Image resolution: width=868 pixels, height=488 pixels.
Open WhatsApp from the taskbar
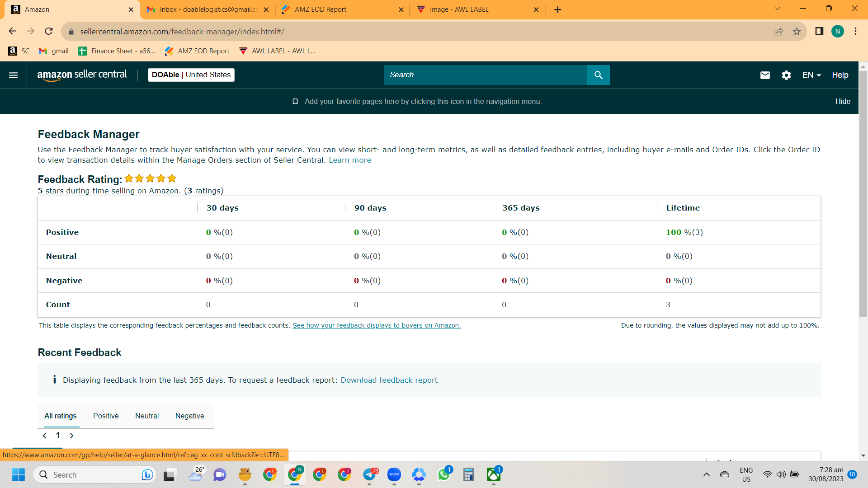tap(444, 475)
